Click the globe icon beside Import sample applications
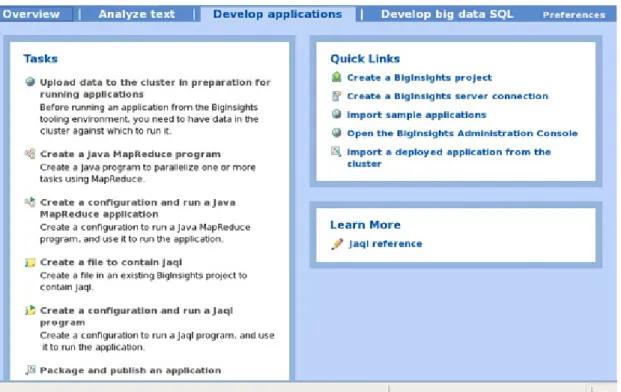This screenshot has height=392, width=621. pyautogui.click(x=336, y=114)
